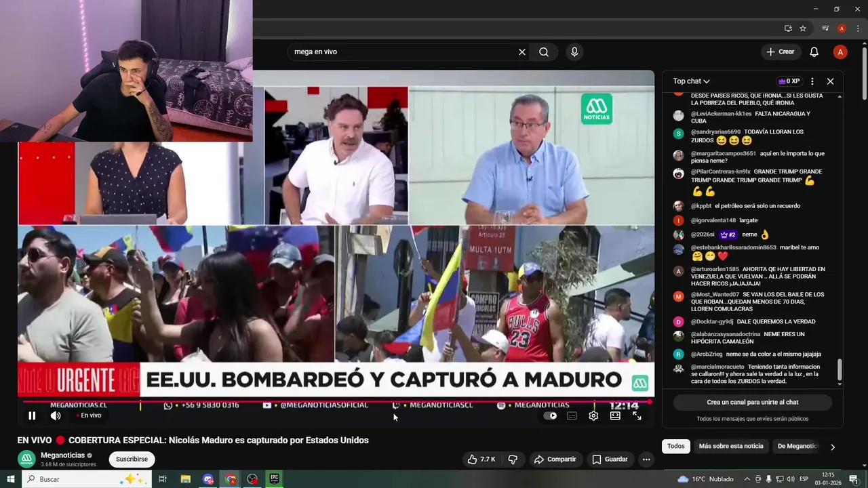The width and height of the screenshot is (868, 488).
Task: Open the Meganoticias channel avatar
Action: click(26, 460)
